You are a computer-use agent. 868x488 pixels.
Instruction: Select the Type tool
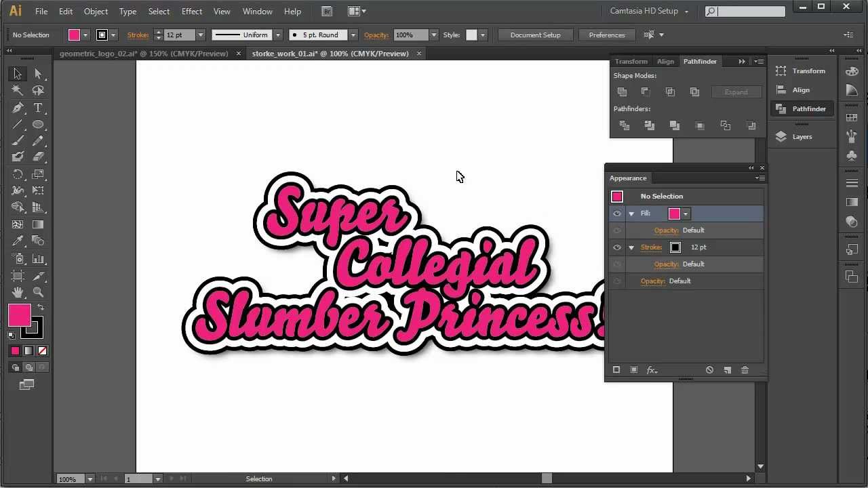click(x=38, y=108)
